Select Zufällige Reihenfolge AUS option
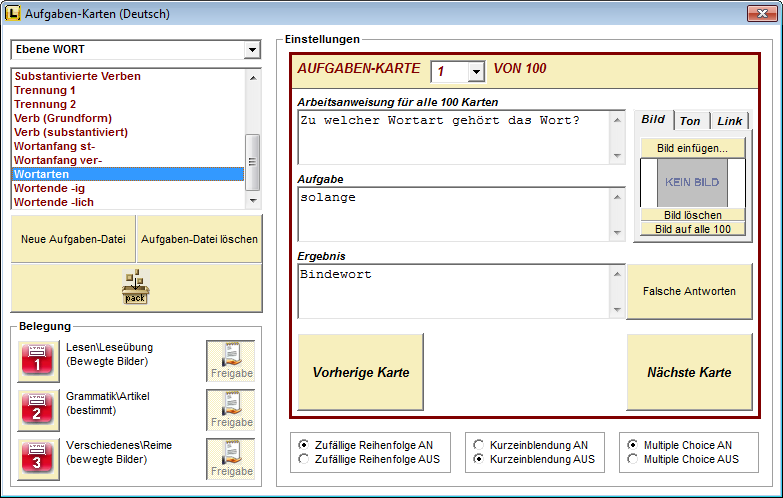Screen dimensions: 783x498 (304, 459)
